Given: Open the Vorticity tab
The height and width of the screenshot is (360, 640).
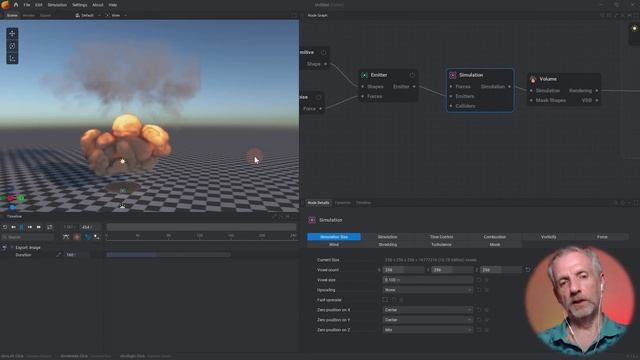Looking at the screenshot, I should point(549,237).
